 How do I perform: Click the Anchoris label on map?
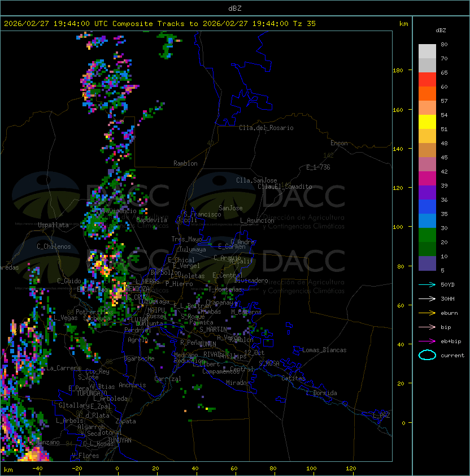[x=132, y=385]
